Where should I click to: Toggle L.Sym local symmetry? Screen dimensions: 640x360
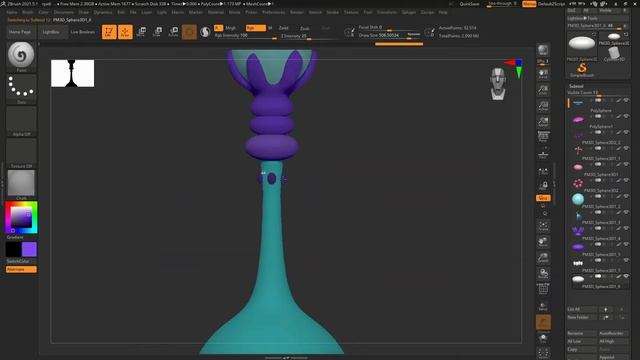(543, 170)
